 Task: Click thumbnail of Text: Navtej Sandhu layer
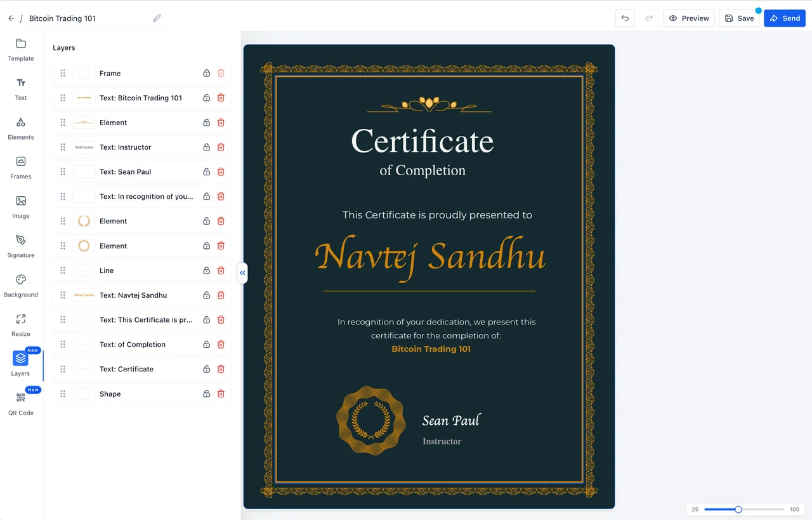point(84,295)
